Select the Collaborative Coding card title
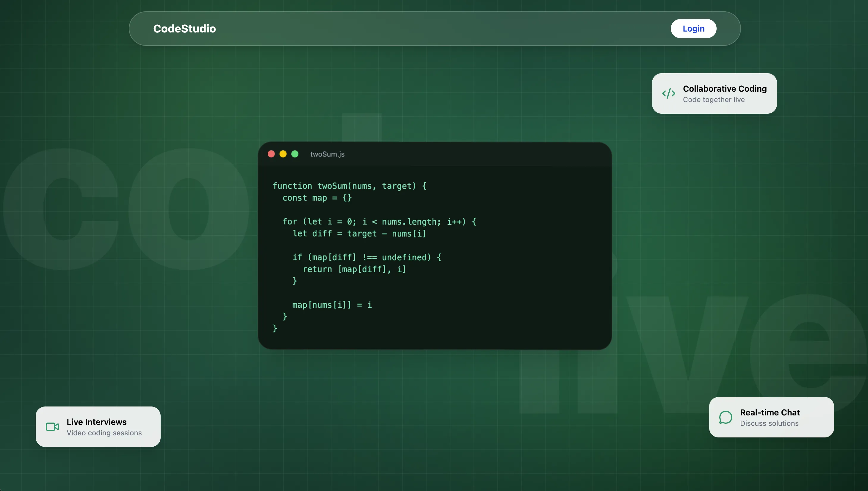 (x=725, y=89)
